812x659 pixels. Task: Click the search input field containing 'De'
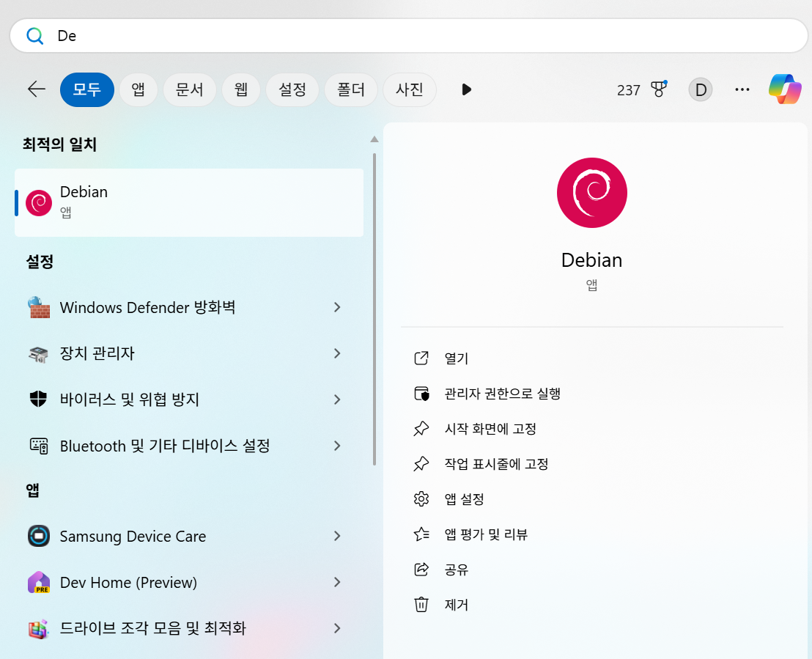click(409, 36)
